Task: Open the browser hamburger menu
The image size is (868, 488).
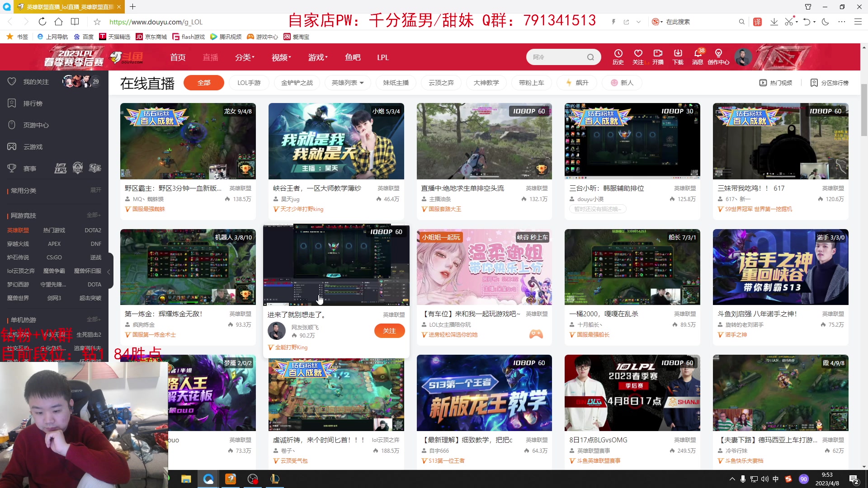Action: tap(858, 22)
